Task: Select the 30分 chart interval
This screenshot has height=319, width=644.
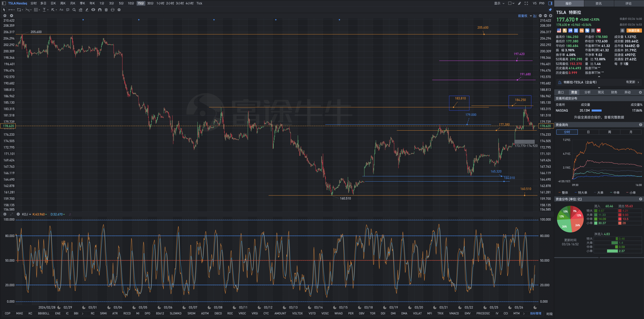Action: coord(150,3)
